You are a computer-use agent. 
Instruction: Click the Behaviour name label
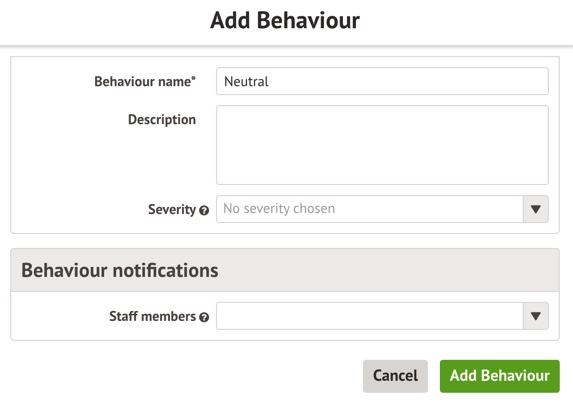tap(143, 81)
